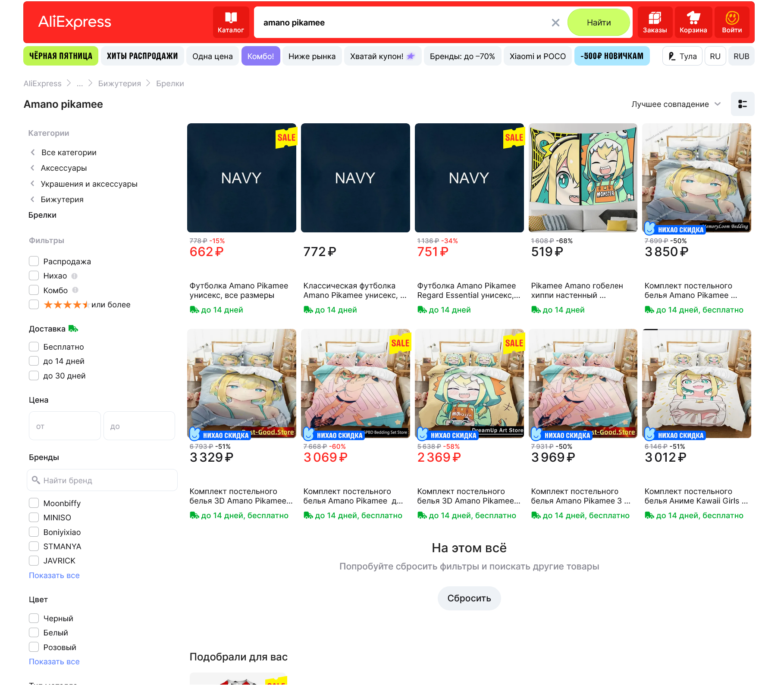Viewport: 784px width, 685px height.
Task: Select the Moonbiffy brand checkbox
Action: [x=34, y=503]
